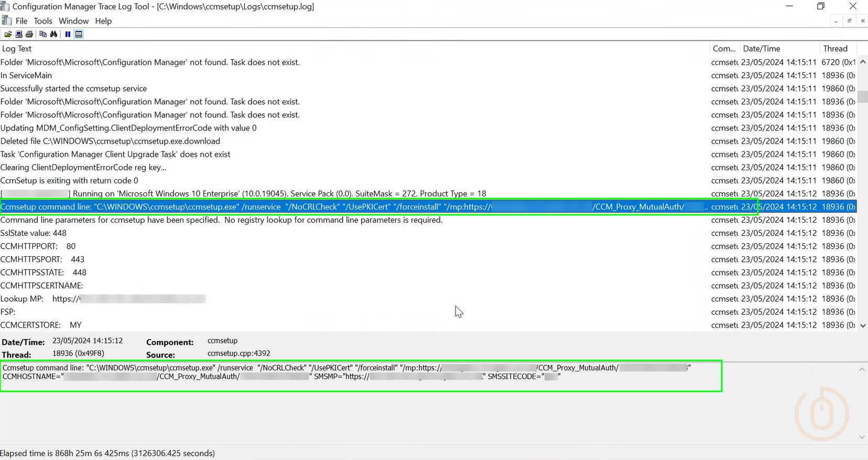Open the File menu
This screenshot has height=460, width=868.
coord(21,21)
